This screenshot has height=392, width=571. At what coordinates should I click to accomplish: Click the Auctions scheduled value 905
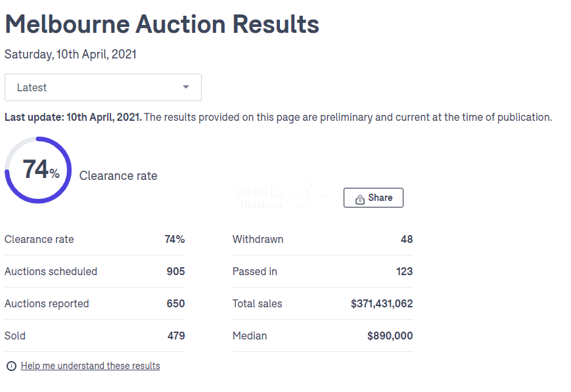coord(175,272)
